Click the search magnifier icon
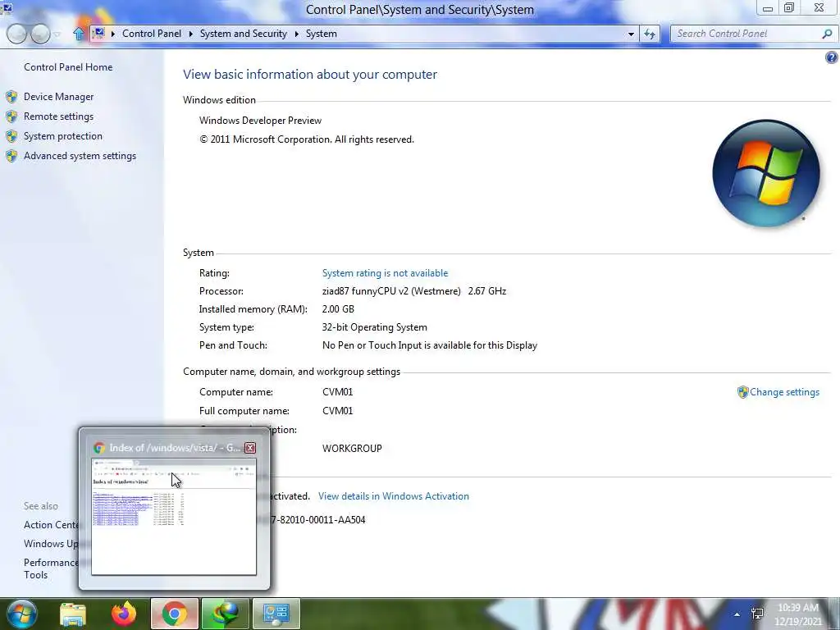The image size is (840, 630). [827, 34]
